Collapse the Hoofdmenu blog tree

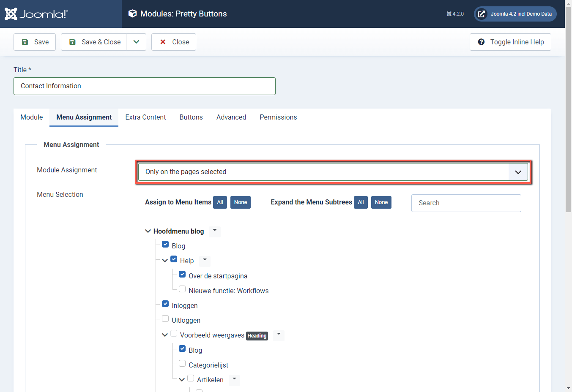[148, 231]
